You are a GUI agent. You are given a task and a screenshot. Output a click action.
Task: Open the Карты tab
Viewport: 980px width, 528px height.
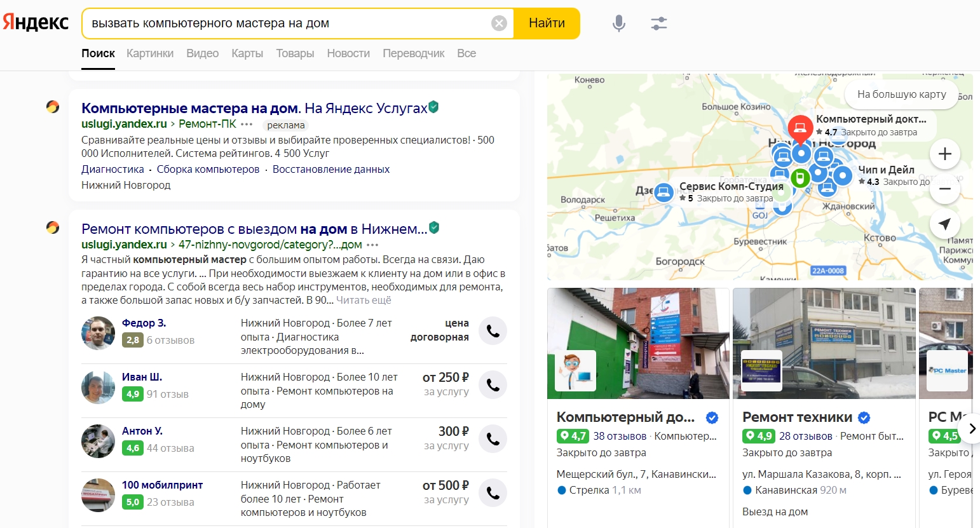coord(247,53)
